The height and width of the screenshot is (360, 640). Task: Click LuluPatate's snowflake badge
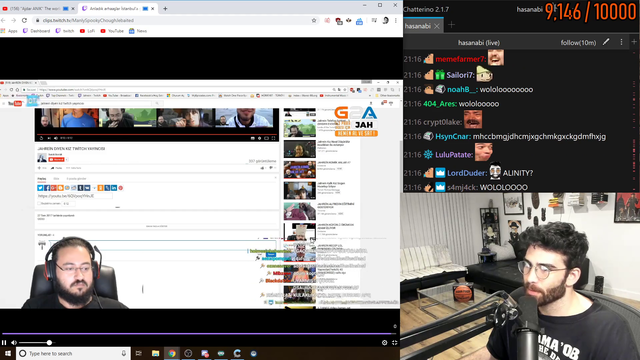[x=428, y=154]
